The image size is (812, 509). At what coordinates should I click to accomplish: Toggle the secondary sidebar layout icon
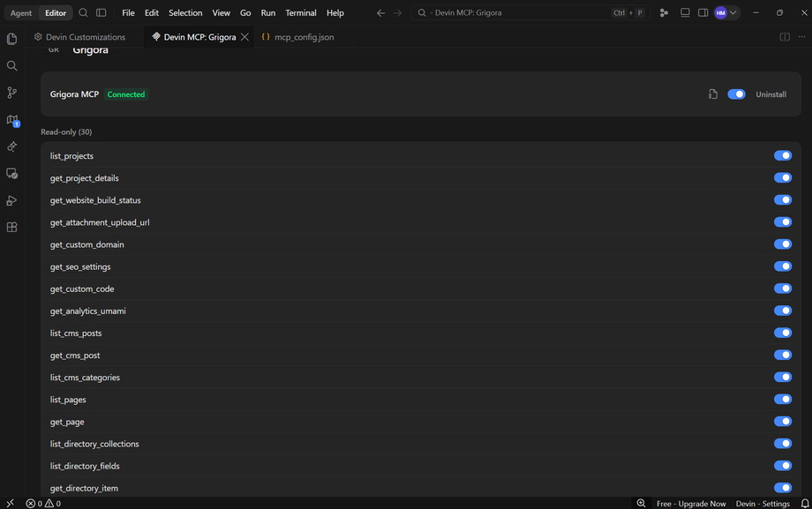(703, 13)
